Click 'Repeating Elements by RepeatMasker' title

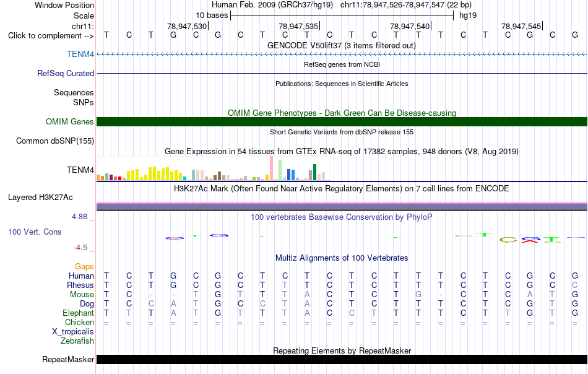(342, 350)
